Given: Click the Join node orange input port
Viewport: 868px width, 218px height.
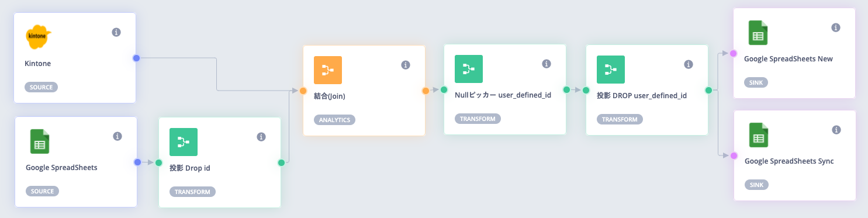Looking at the screenshot, I should 303,91.
